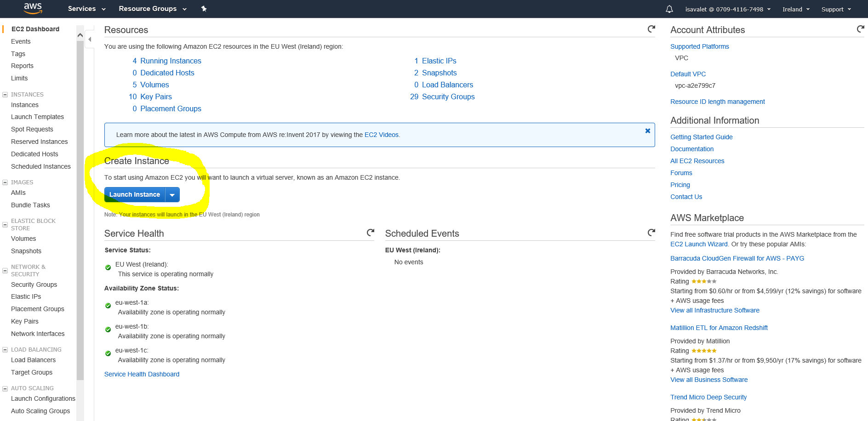Click the sidebar vertical scrollbar
The width and height of the screenshot is (868, 421).
coord(80,211)
